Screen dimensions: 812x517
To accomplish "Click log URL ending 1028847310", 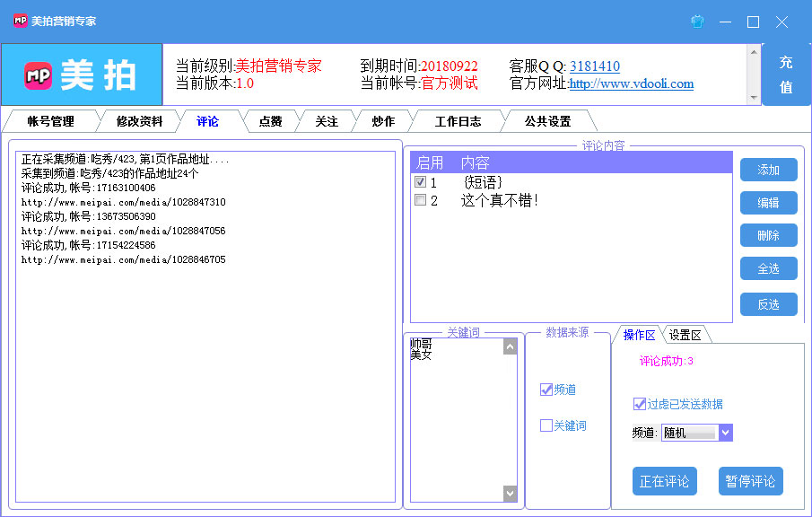I will pos(123,202).
